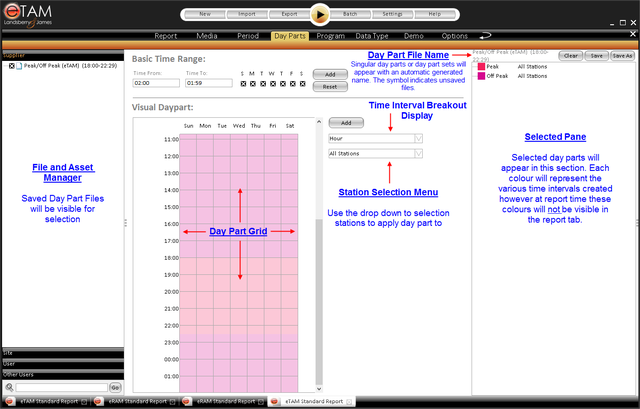Click Add in Basic Time Range

[330, 74]
